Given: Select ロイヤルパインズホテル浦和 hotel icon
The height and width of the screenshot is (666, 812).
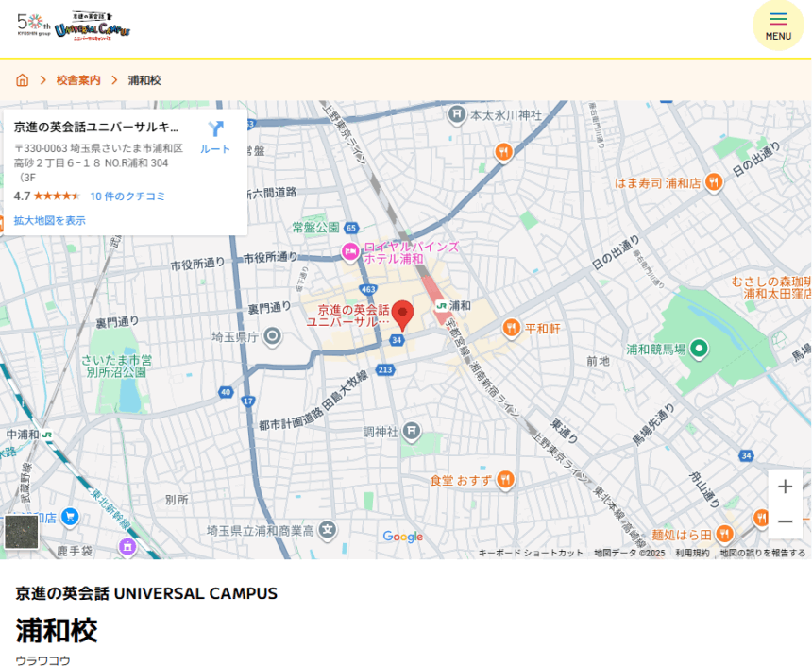Looking at the screenshot, I should 350,251.
